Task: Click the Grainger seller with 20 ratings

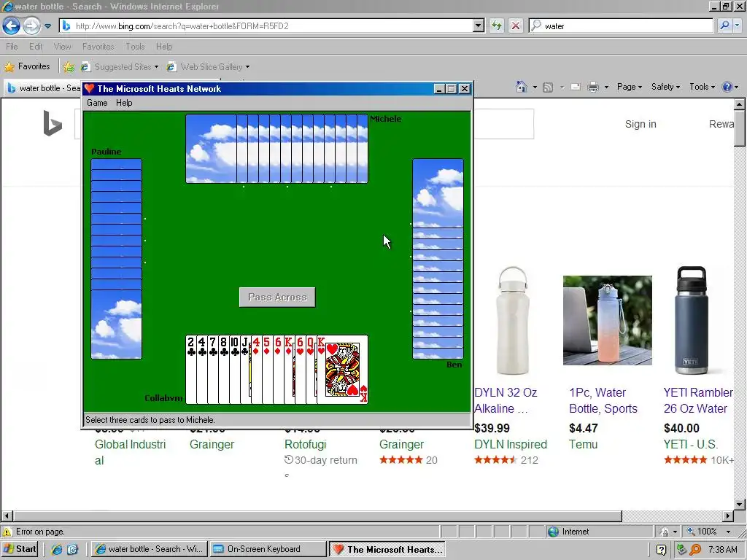Action: coord(402,444)
